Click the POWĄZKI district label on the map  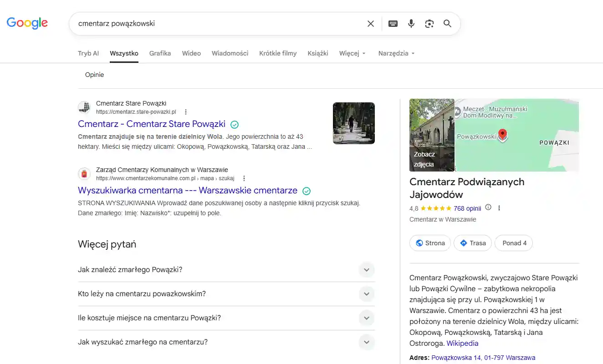coord(554,142)
